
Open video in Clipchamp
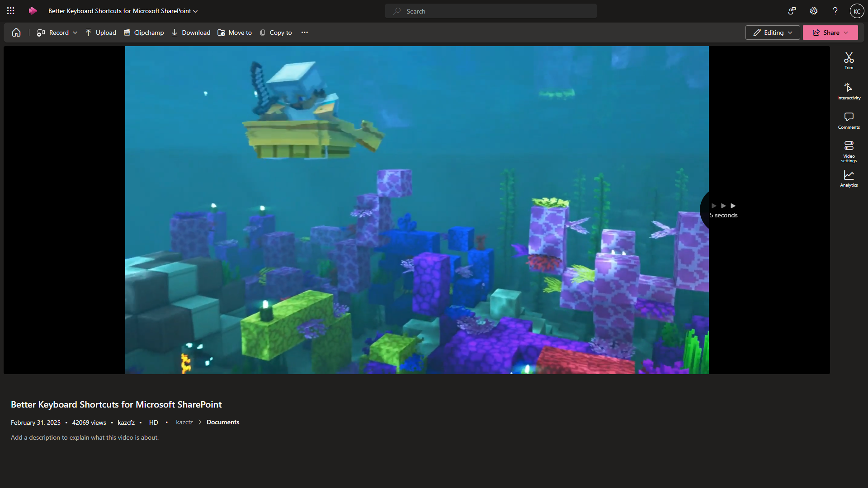pos(144,33)
